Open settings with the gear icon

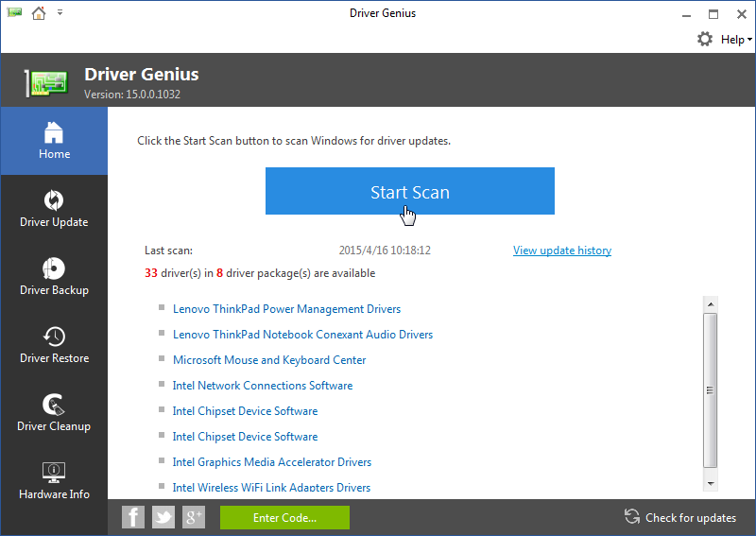pyautogui.click(x=704, y=39)
